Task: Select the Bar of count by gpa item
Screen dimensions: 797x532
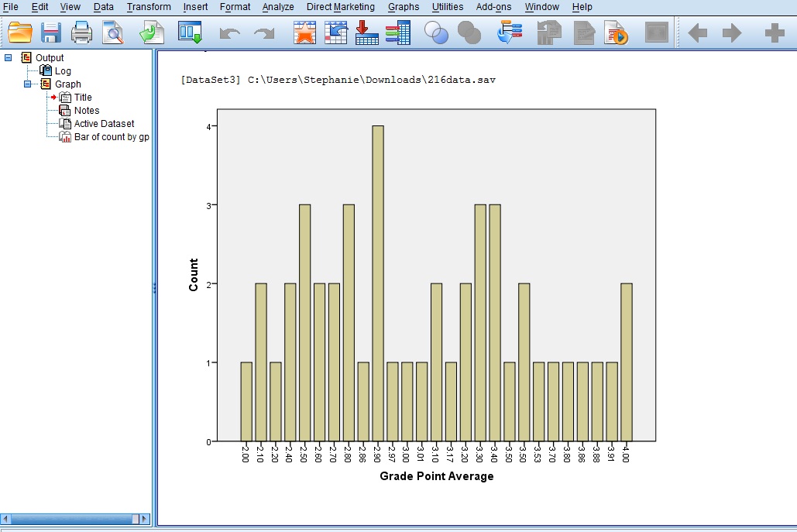Action: click(112, 137)
